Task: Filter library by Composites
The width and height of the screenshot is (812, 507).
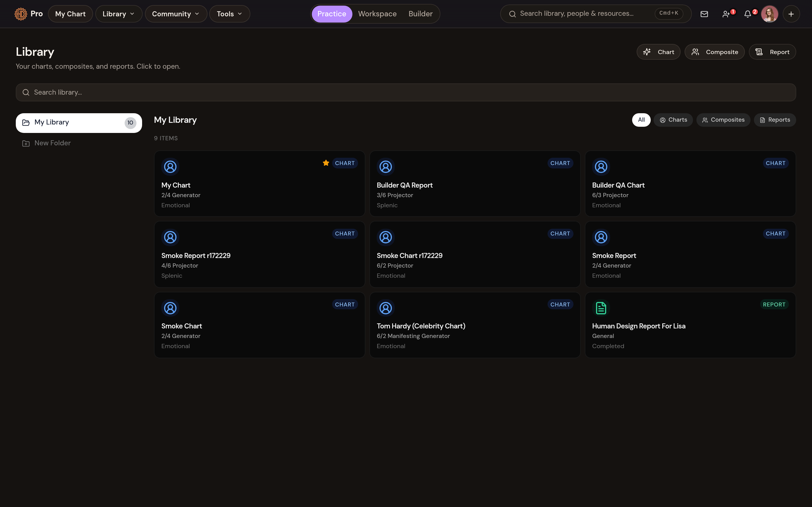Action: (723, 120)
